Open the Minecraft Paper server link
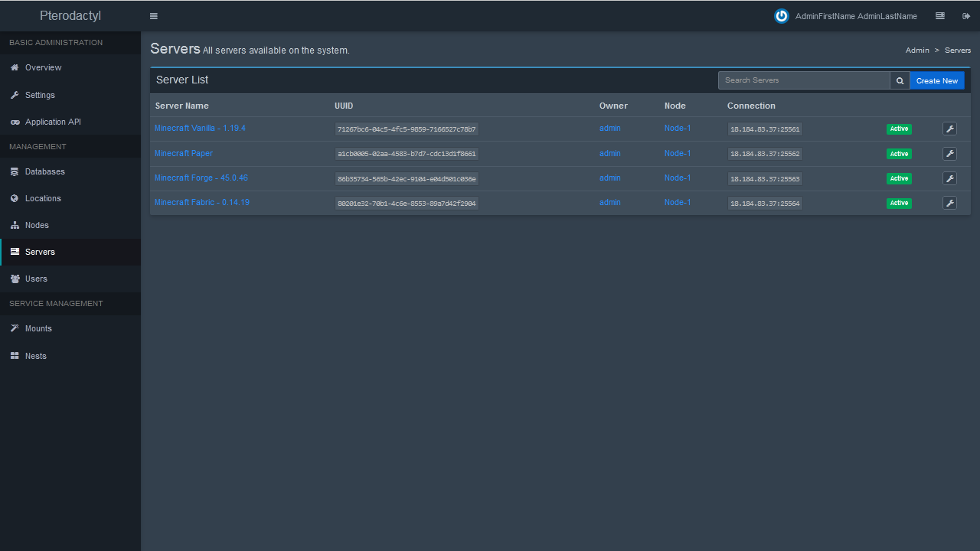 pyautogui.click(x=184, y=153)
